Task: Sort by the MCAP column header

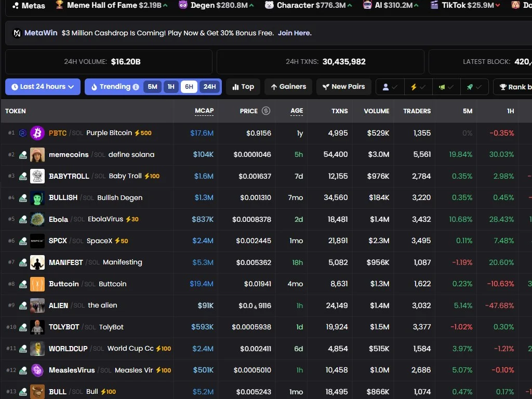Action: pyautogui.click(x=204, y=111)
